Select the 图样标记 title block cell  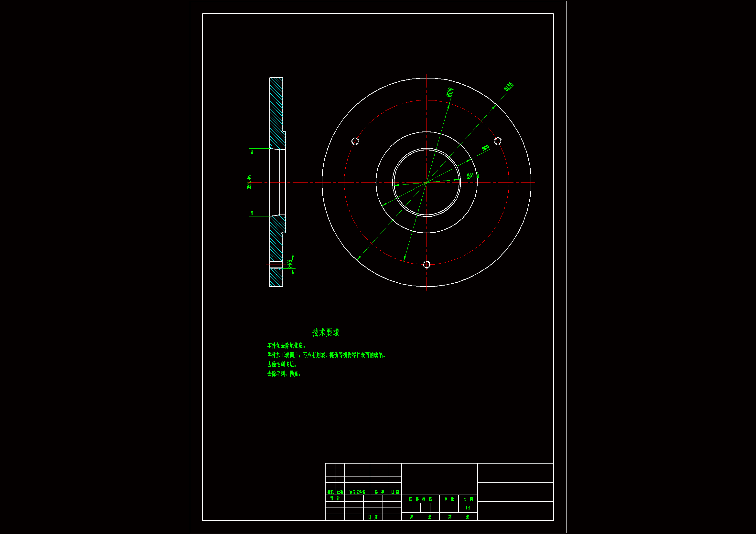tap(420, 499)
